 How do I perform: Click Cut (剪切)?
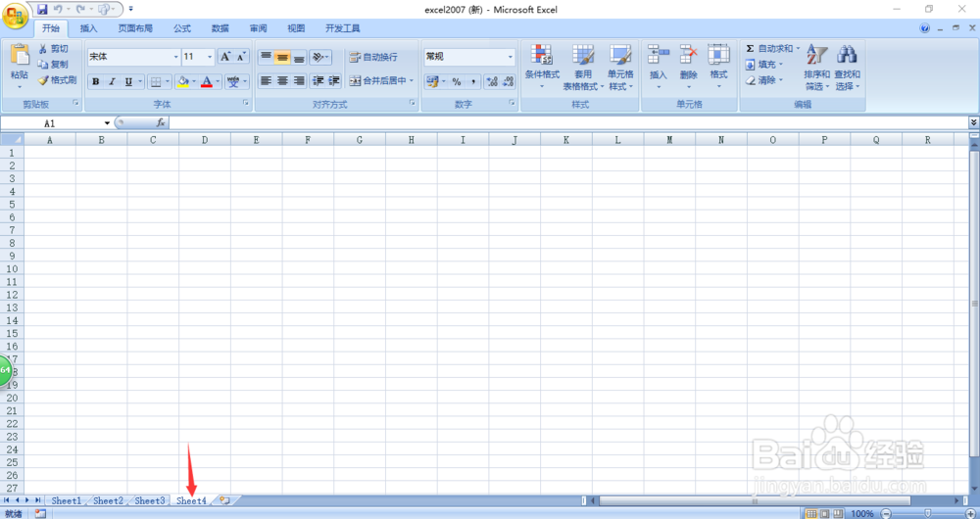53,49
